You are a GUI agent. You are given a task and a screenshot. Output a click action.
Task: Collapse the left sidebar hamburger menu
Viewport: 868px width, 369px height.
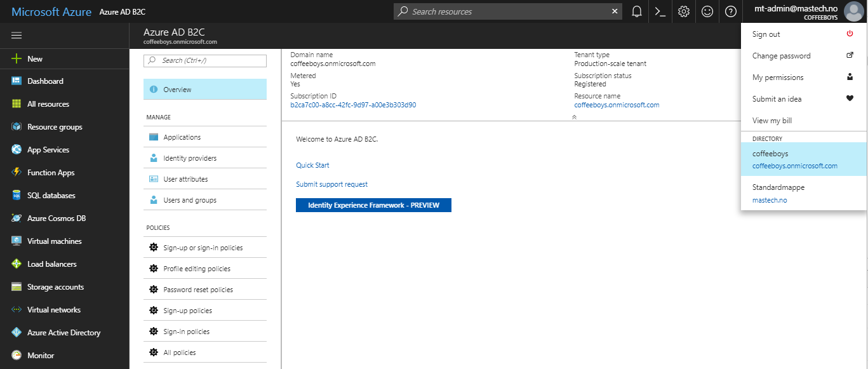coord(17,36)
